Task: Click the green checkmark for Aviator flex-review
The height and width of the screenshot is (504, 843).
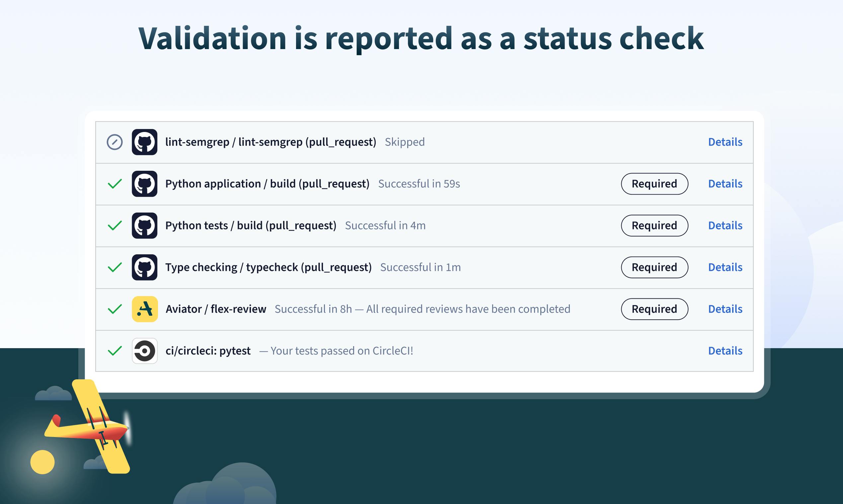Action: (x=115, y=309)
